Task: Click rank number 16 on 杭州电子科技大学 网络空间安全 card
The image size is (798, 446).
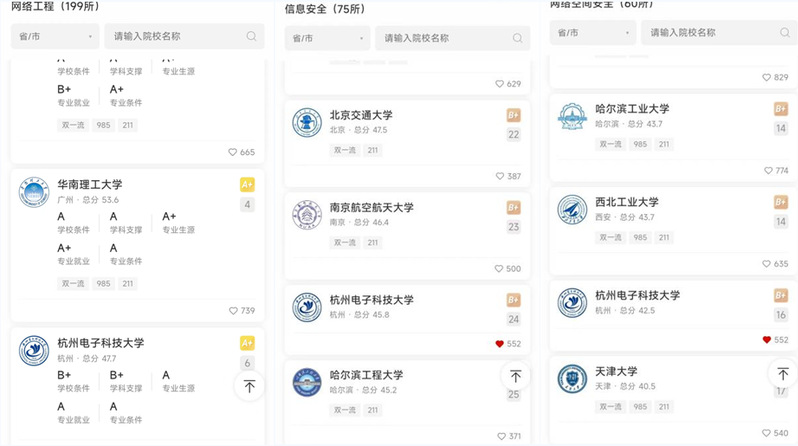Action: point(781,315)
